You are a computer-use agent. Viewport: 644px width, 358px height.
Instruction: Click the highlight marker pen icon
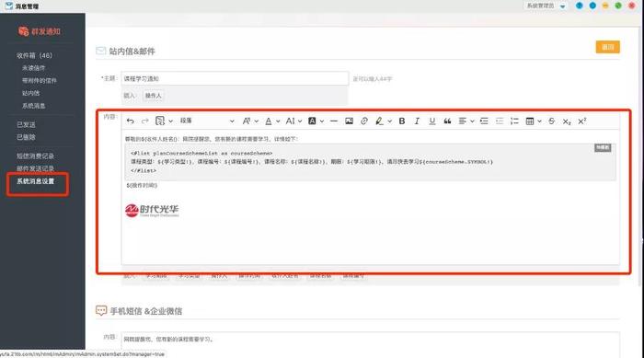coord(379,121)
